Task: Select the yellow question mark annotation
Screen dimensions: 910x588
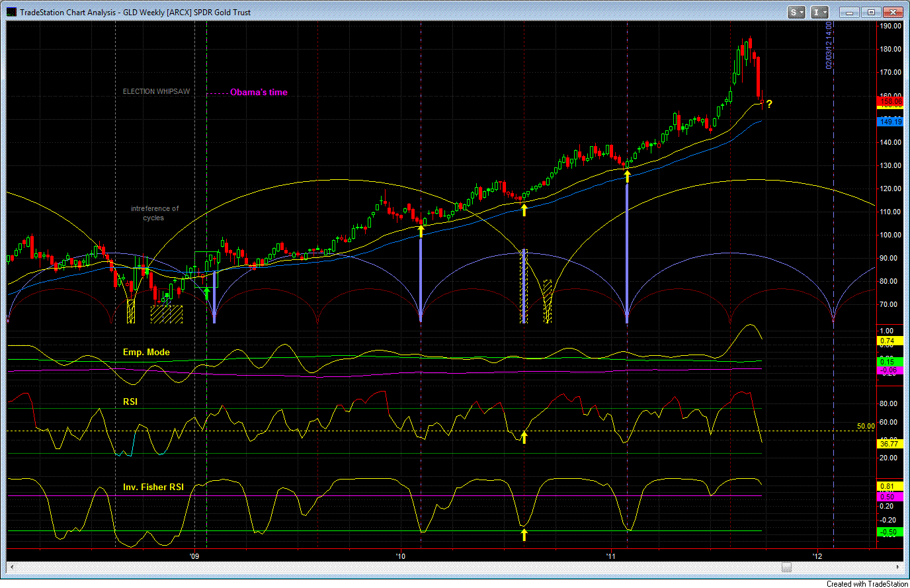Action: pos(769,104)
